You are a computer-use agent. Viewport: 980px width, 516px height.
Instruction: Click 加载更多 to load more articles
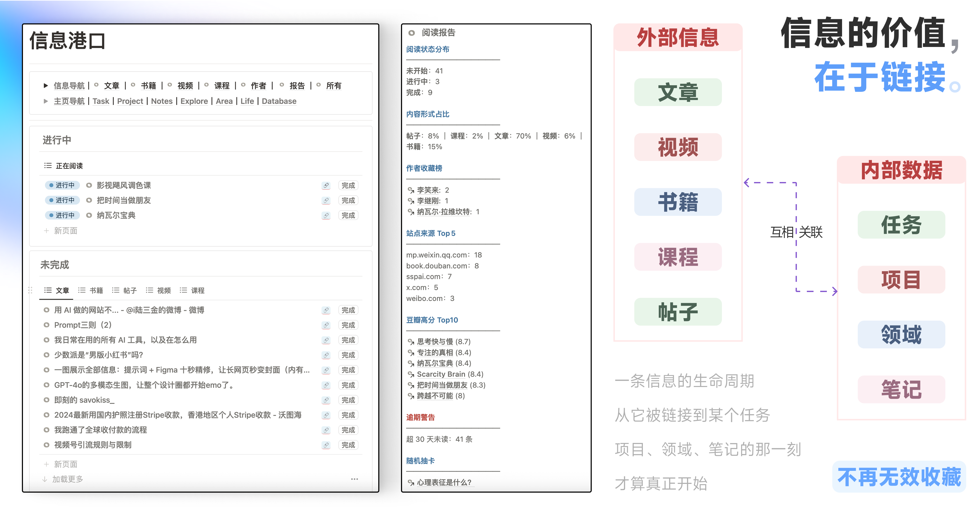coord(63,479)
